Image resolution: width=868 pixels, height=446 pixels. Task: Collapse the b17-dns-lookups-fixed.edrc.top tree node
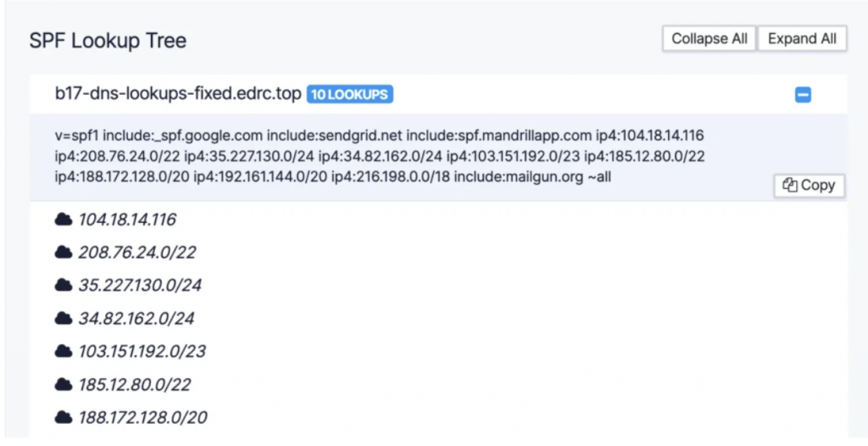[x=803, y=95]
